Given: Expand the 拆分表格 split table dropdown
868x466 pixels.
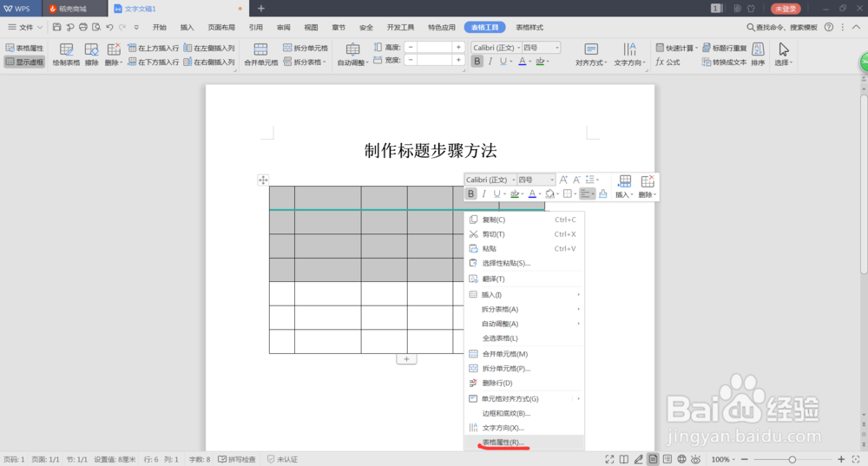Looking at the screenshot, I should pyautogui.click(x=305, y=62).
